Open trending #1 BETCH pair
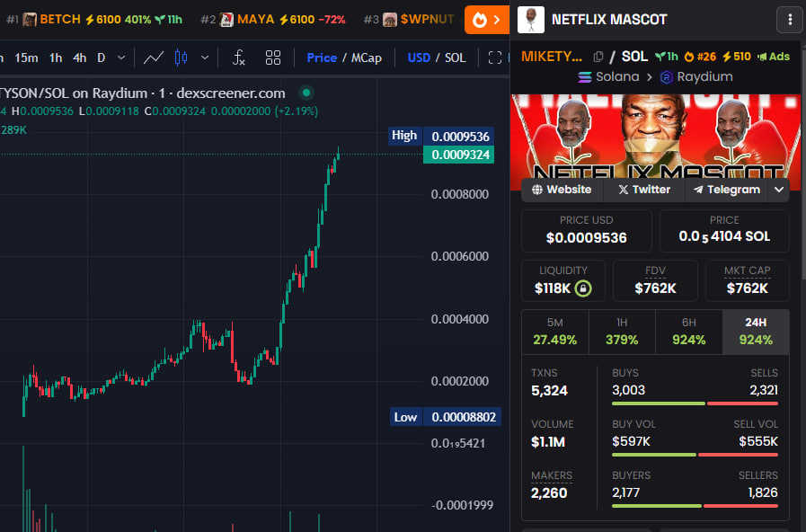The image size is (806, 532). point(94,20)
